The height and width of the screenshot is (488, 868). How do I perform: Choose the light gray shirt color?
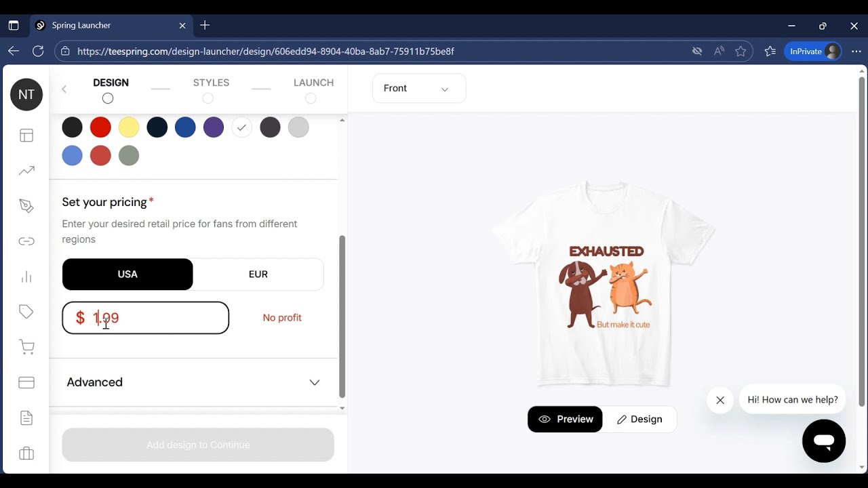tap(298, 127)
